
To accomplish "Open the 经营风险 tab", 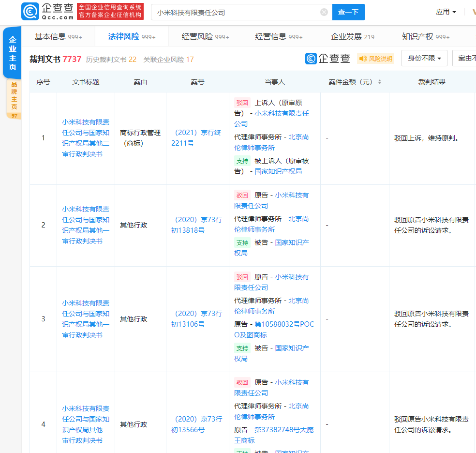I will tap(205, 37).
